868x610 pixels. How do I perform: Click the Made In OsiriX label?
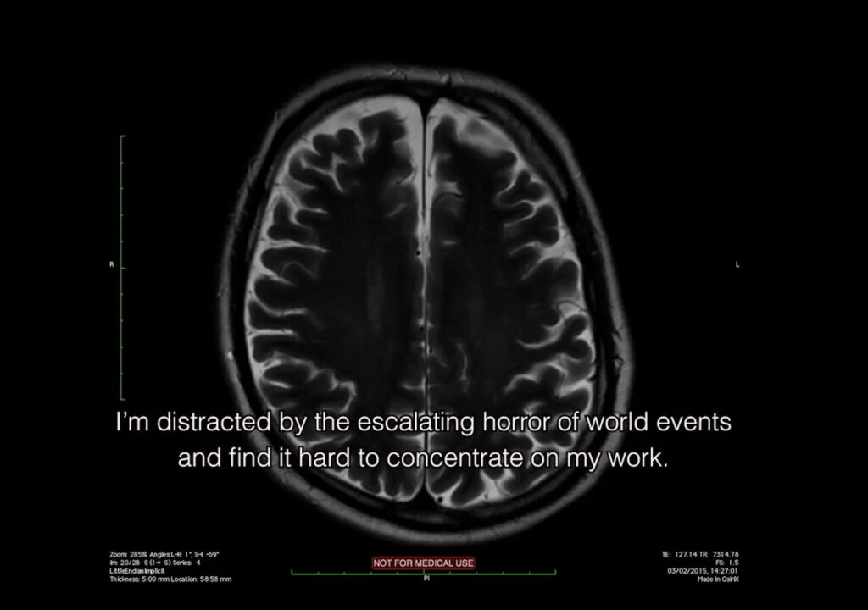[x=717, y=579]
